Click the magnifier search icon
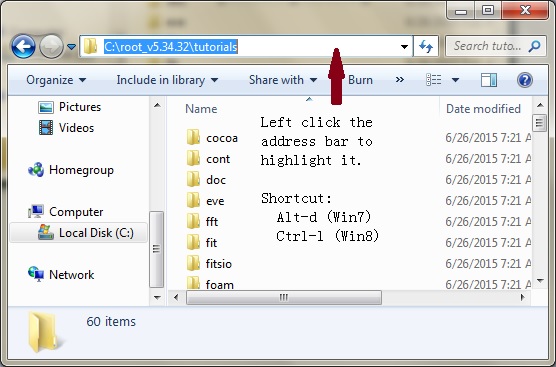The image size is (556, 367). click(534, 46)
